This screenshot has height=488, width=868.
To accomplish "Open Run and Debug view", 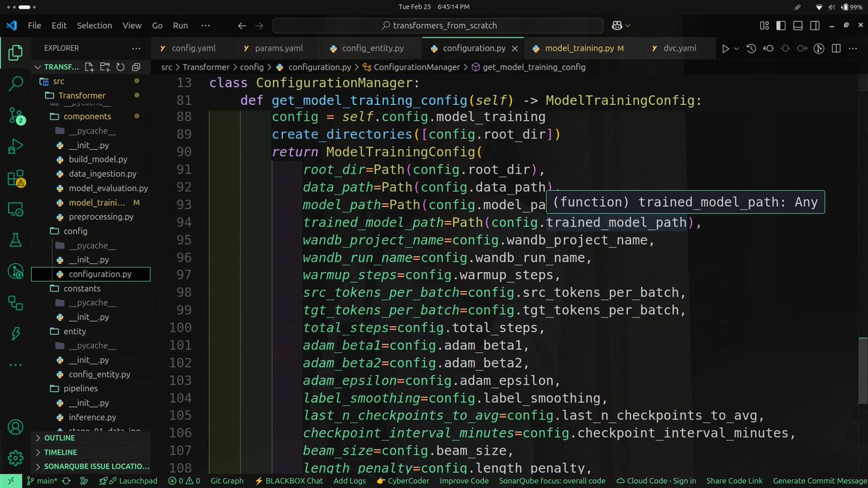I will 15,147.
